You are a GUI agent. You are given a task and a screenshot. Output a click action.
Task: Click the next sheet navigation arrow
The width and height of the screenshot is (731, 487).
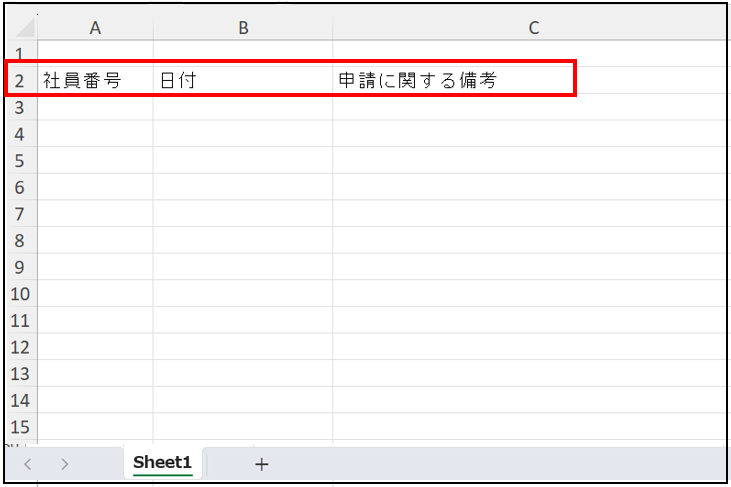65,464
